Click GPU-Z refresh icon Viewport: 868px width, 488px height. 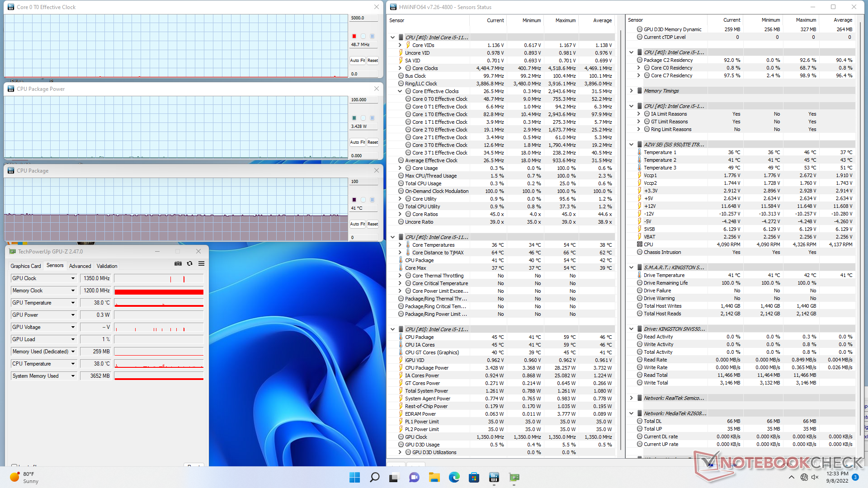click(190, 263)
